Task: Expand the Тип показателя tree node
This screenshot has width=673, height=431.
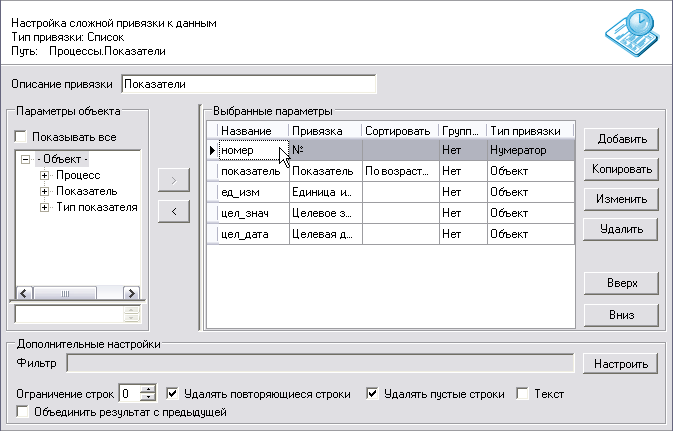Action: click(x=44, y=207)
